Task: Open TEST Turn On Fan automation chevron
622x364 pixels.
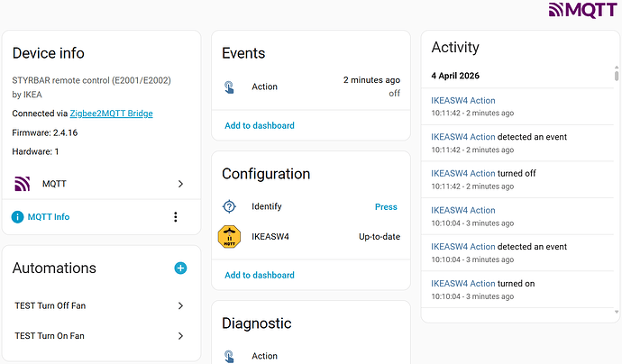Action: pos(180,336)
